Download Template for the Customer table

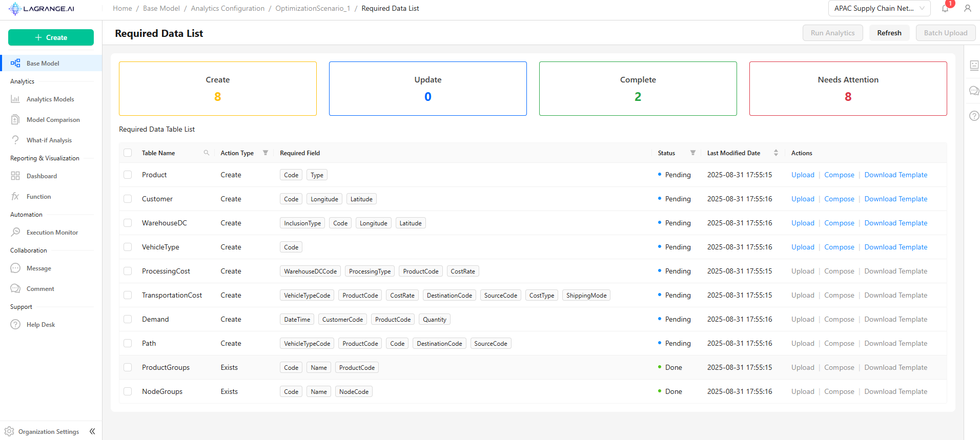[x=895, y=199]
